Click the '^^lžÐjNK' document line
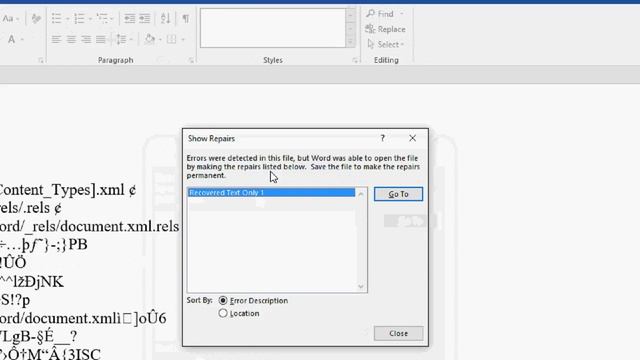Image resolution: width=640 pixels, height=360 pixels. tap(31, 282)
